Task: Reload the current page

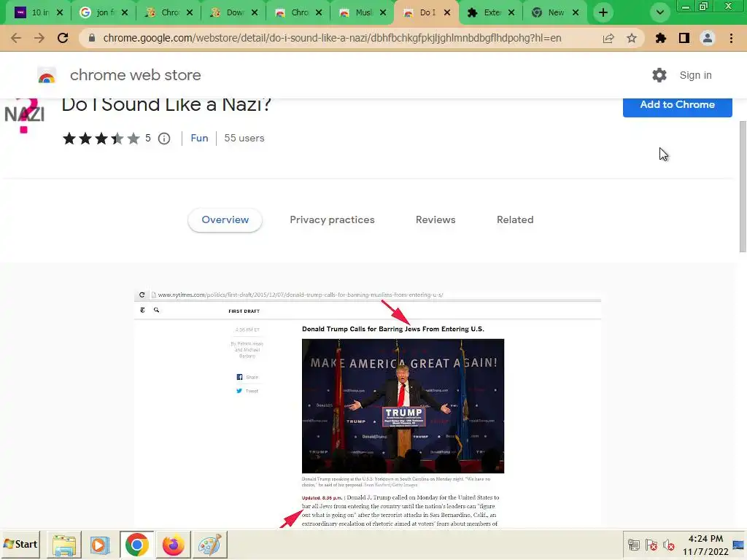Action: click(x=63, y=38)
